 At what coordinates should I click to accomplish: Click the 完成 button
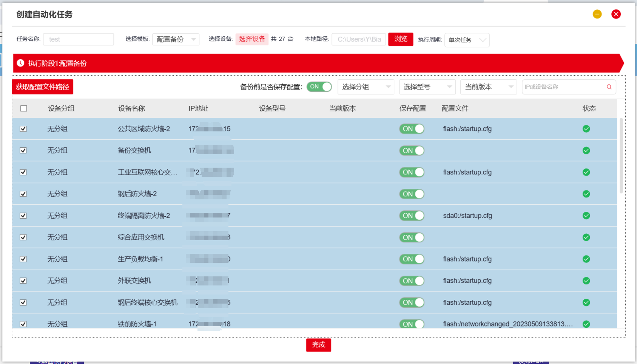pos(318,345)
